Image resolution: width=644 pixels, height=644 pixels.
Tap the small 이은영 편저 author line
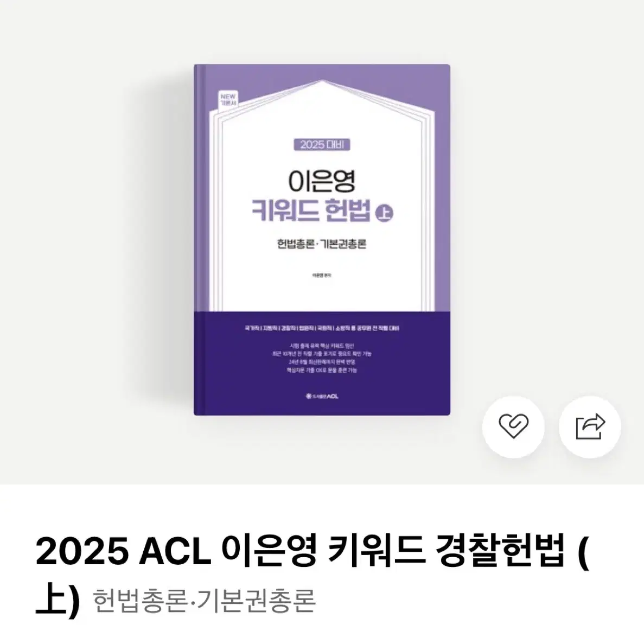point(322,275)
